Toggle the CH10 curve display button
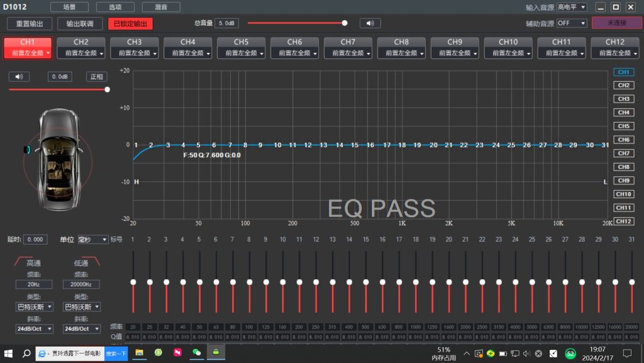This screenshot has height=363, width=644. coord(623,194)
